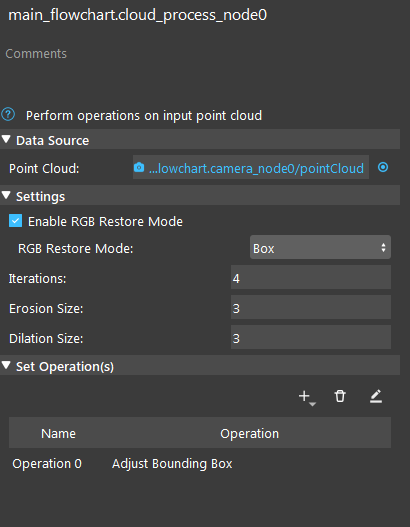Screen dimensions: 410x527
Task: Collapse the Settings section
Action: pos(6,195)
